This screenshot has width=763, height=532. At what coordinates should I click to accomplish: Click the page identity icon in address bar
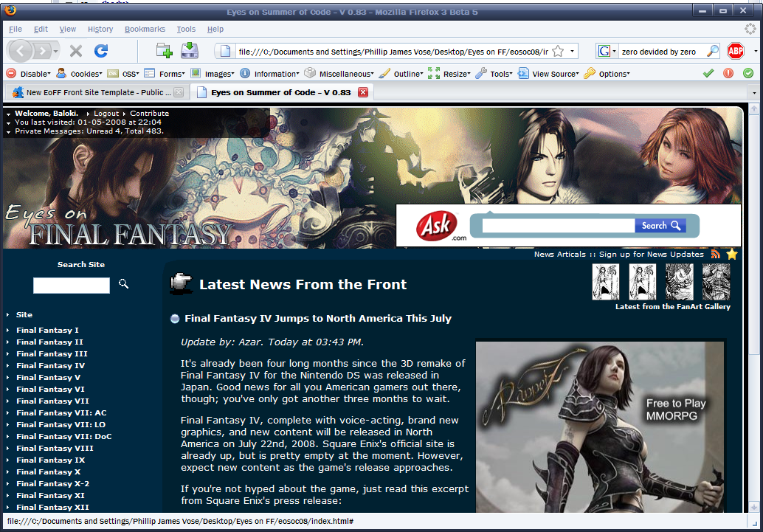[x=225, y=51]
